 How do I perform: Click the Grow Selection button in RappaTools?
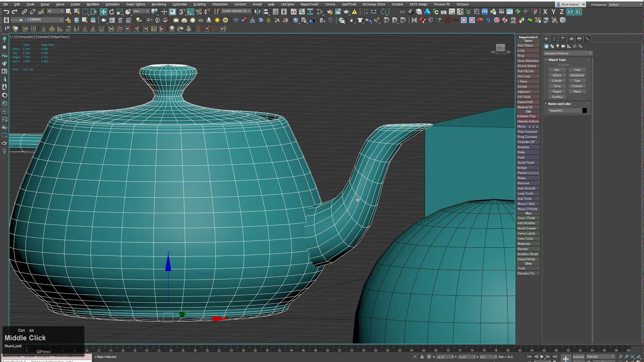tap(528, 61)
